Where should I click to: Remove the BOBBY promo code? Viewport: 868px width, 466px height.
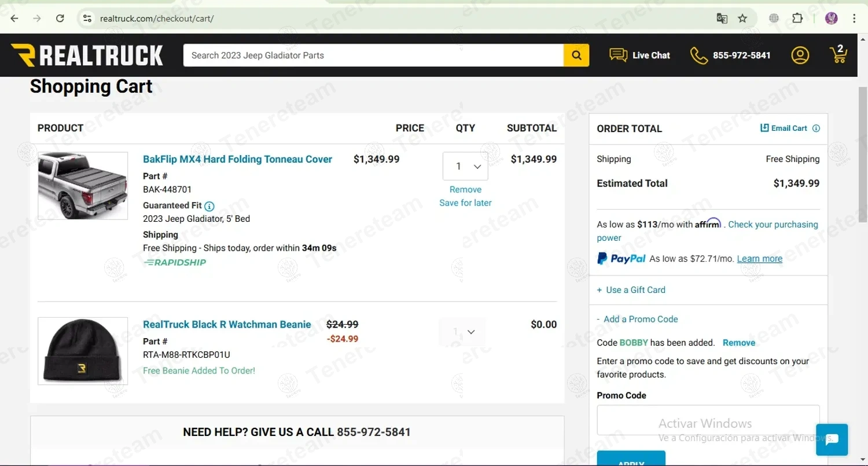tap(739, 343)
